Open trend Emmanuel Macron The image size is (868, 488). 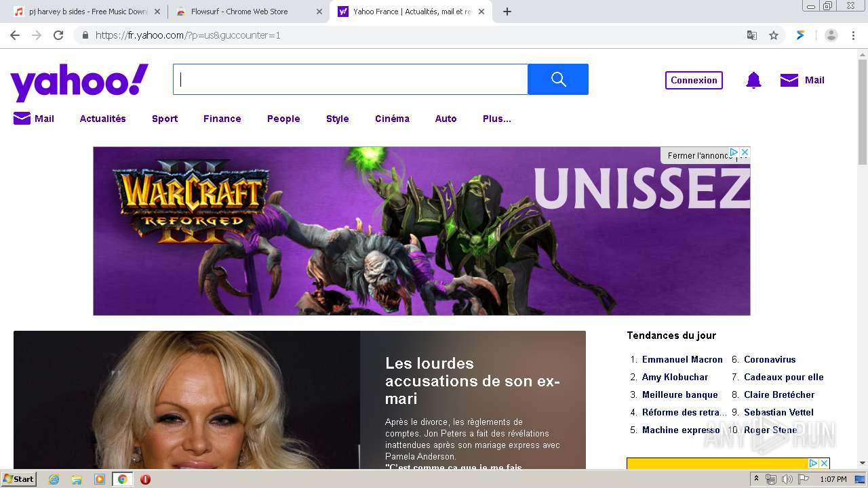point(682,359)
